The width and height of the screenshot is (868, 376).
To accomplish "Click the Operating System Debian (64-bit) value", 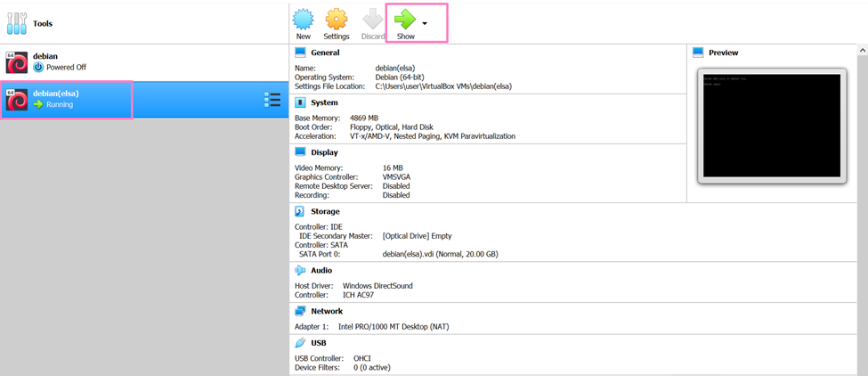I will tap(400, 77).
